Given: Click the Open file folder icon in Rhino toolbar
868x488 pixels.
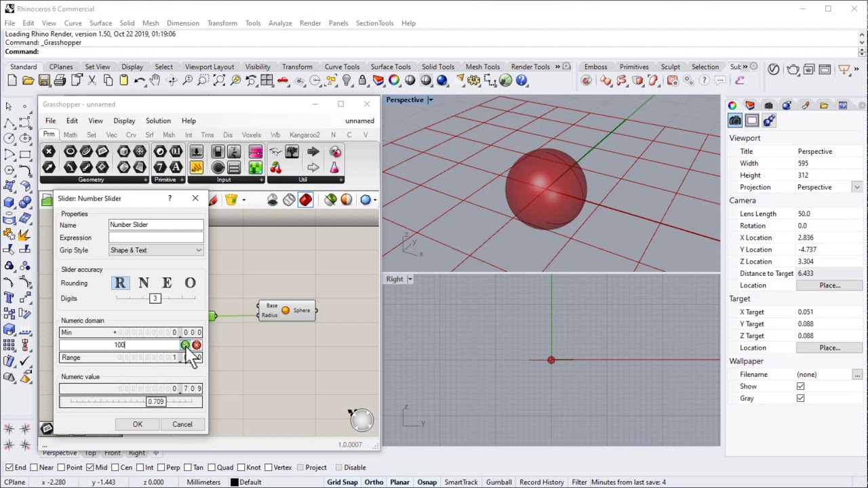Looking at the screenshot, I should coord(28,81).
